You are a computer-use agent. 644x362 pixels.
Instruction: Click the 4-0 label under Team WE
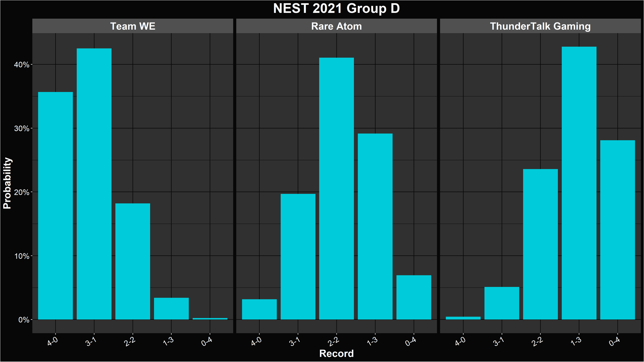point(53,342)
